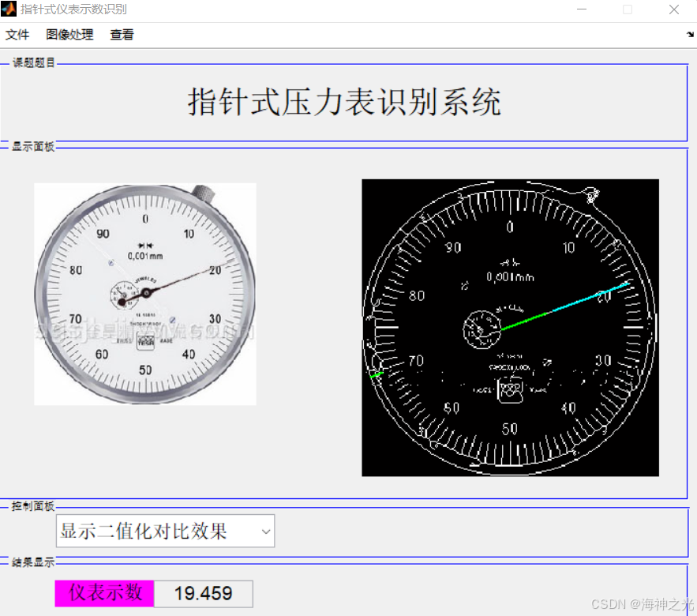Click the small tool icon right of the menu bar
Viewport: 697px width, 616px height.
click(690, 35)
